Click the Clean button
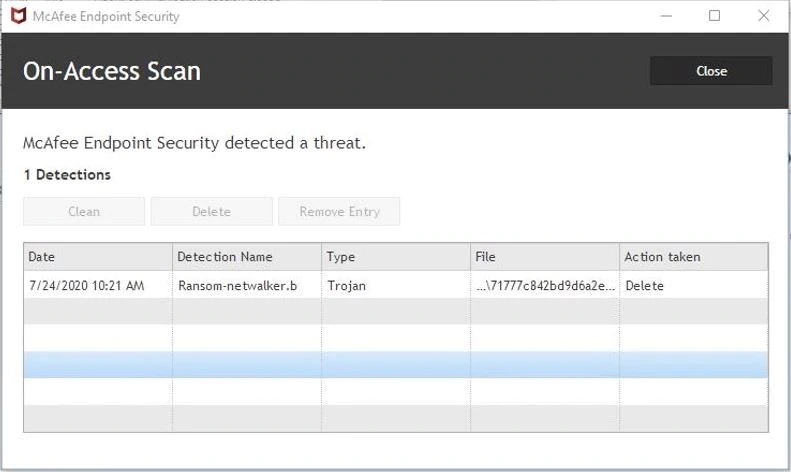The image size is (791, 472). point(84,211)
